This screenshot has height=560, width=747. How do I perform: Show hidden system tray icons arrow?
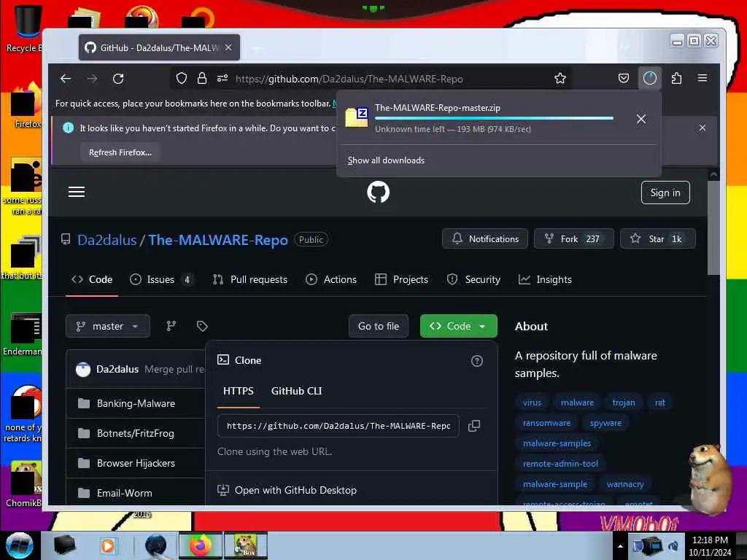pyautogui.click(x=620, y=546)
